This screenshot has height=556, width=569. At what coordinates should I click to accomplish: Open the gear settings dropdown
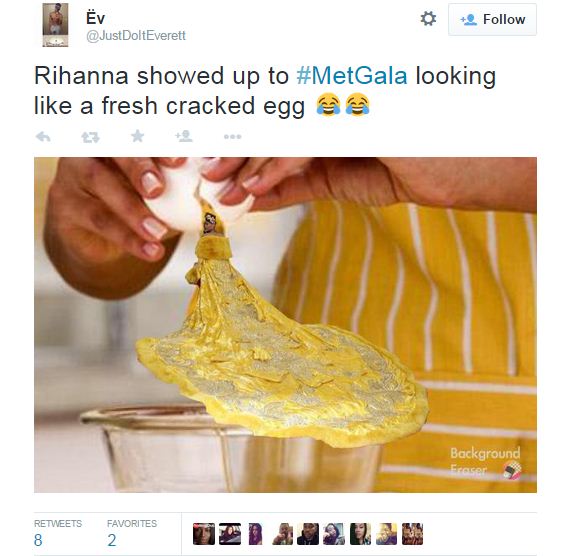428,19
